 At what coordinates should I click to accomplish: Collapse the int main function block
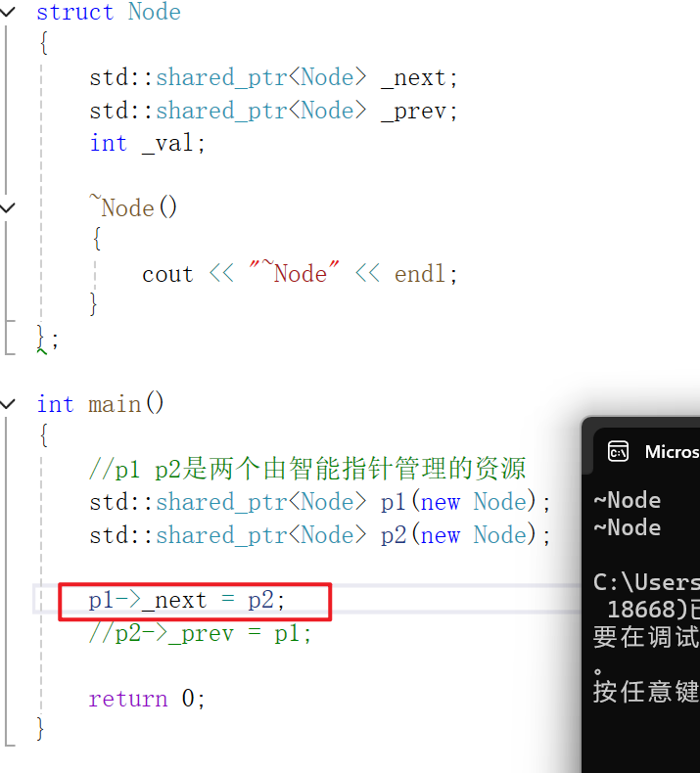coord(8,404)
